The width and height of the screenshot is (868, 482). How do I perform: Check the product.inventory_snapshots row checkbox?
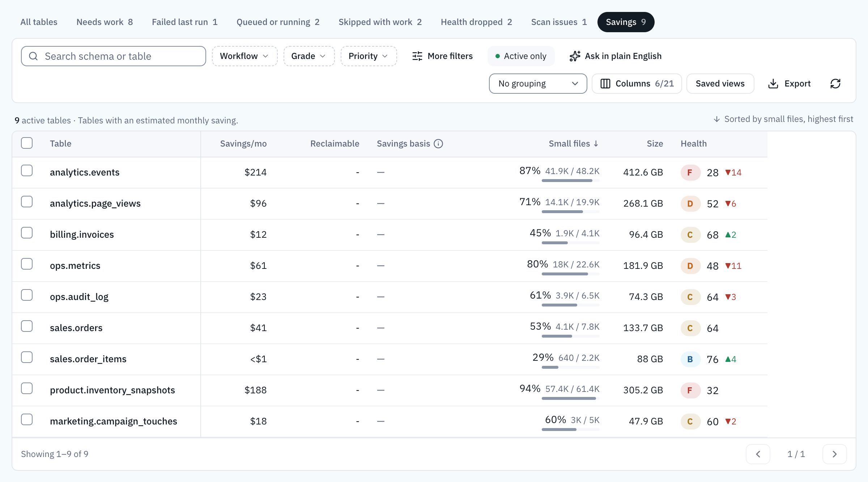27,389
